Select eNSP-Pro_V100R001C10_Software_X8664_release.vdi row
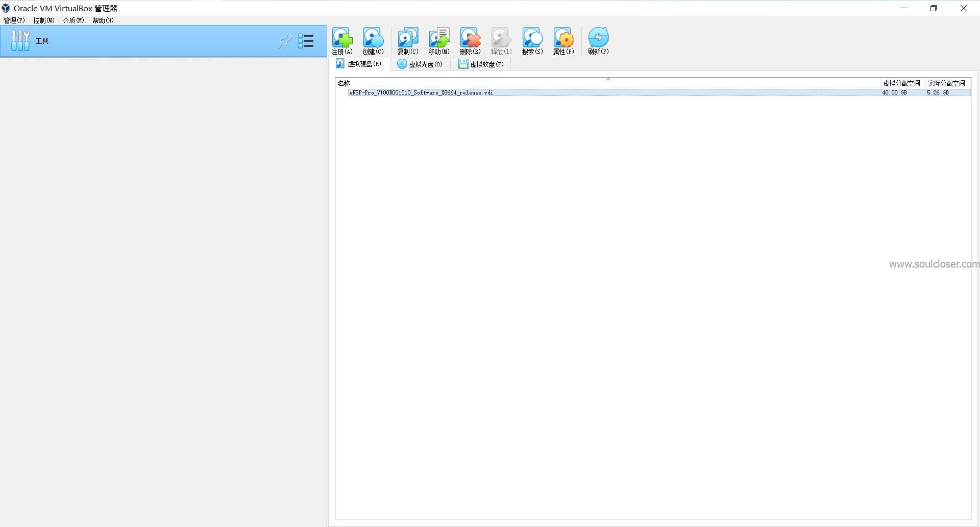This screenshot has height=527, width=980. coord(659,93)
